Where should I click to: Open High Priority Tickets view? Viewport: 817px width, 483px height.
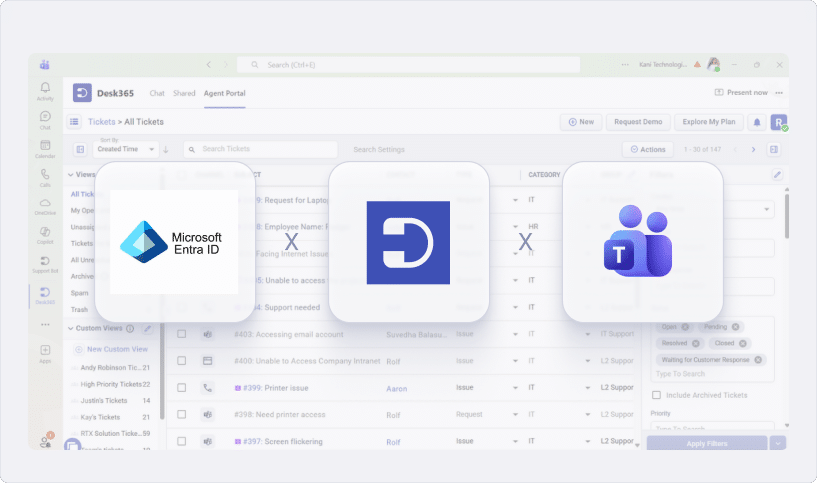pyautogui.click(x=110, y=384)
